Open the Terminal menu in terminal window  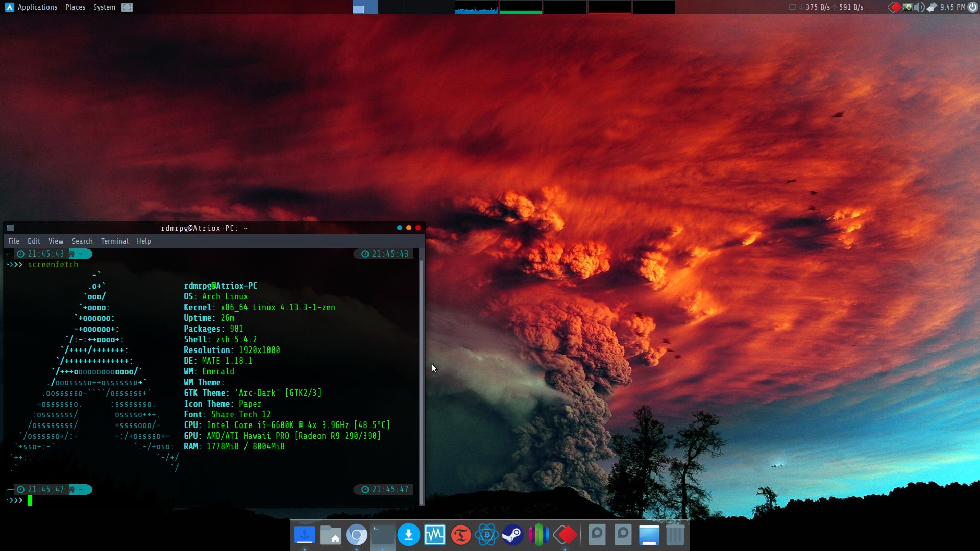(114, 241)
